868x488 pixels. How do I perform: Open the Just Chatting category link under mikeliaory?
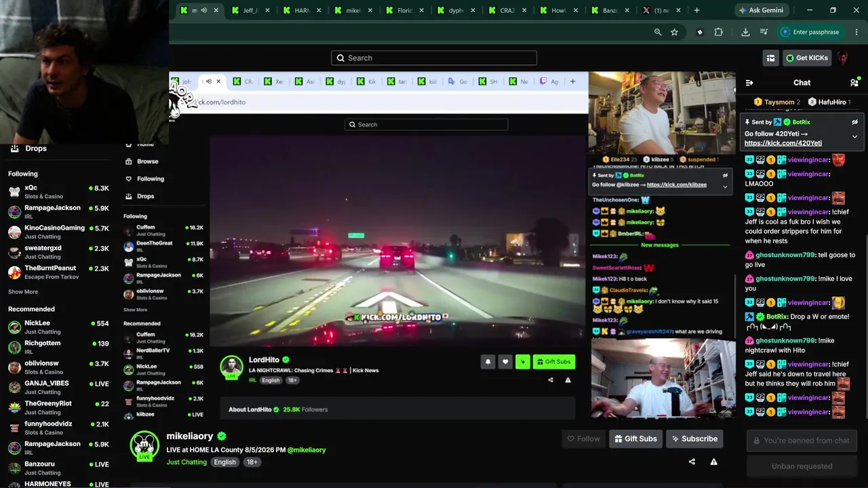point(186,462)
